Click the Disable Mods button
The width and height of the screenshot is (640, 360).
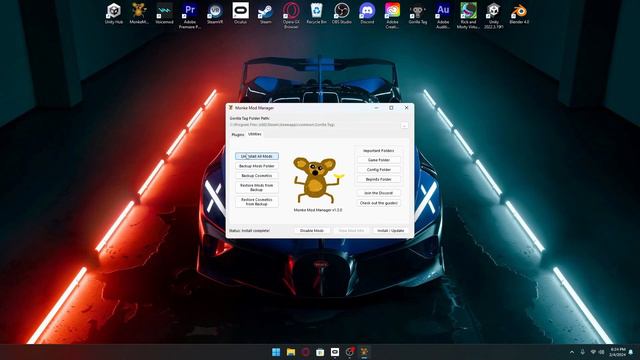(x=311, y=231)
